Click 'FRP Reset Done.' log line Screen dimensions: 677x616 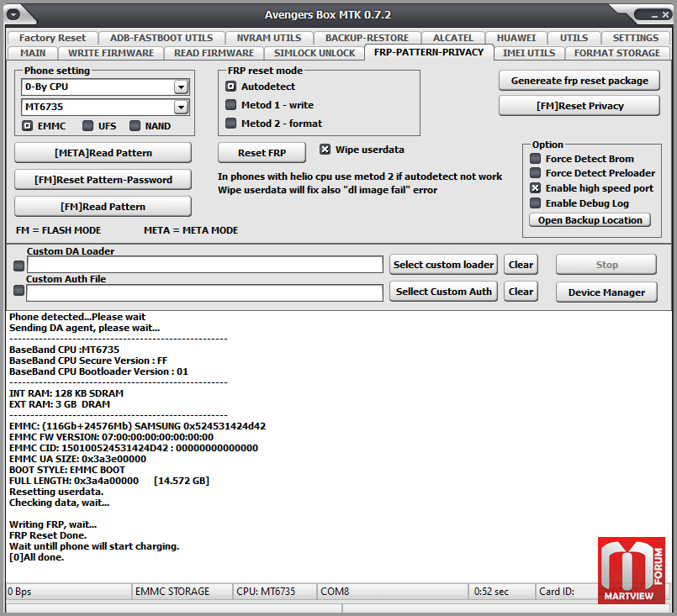[x=48, y=535]
